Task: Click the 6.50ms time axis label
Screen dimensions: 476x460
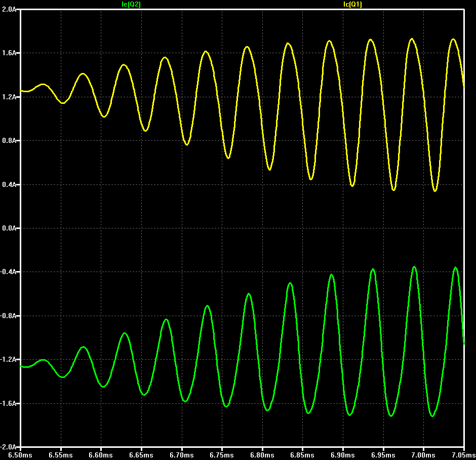Action: (x=20, y=455)
